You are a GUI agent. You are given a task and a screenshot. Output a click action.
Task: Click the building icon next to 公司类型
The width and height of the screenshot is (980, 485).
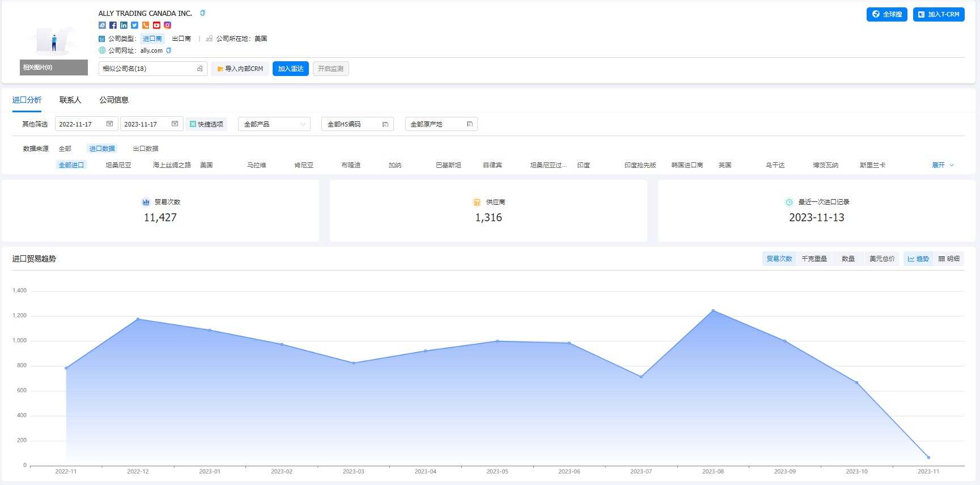(102, 39)
